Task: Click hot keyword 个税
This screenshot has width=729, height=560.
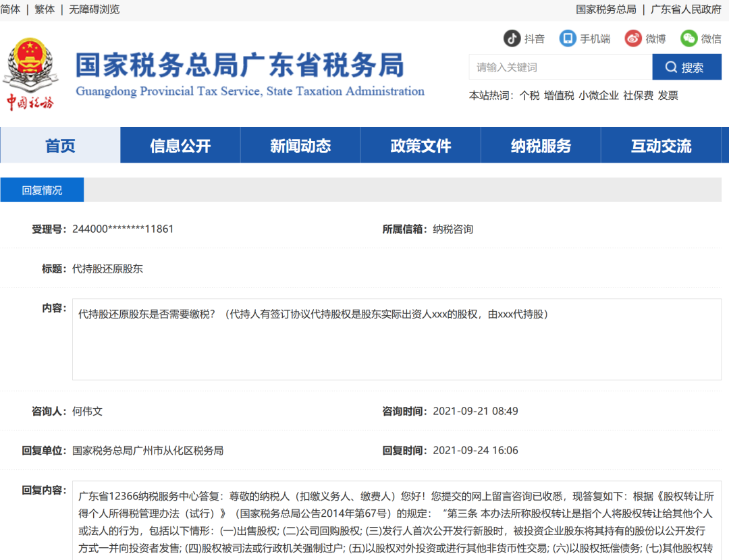Action: [x=529, y=95]
